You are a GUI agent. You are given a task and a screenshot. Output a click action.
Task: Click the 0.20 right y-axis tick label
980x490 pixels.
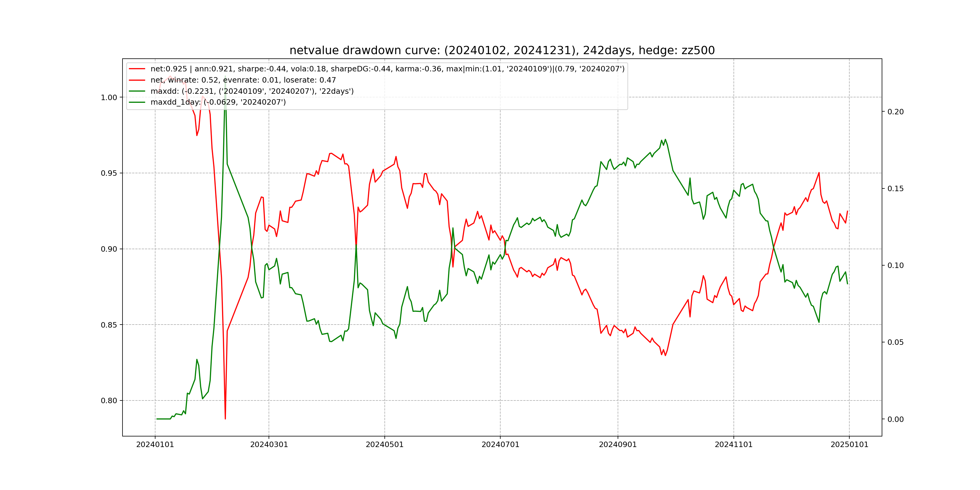click(896, 112)
